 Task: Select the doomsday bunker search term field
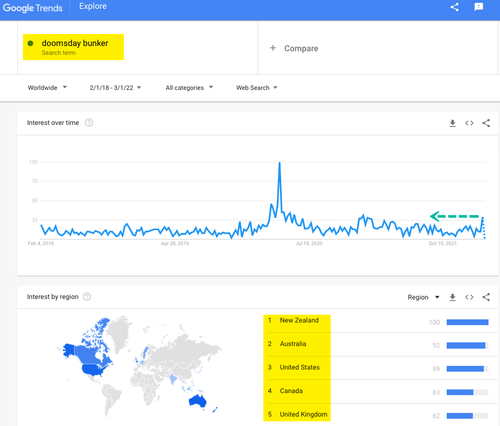[x=73, y=47]
